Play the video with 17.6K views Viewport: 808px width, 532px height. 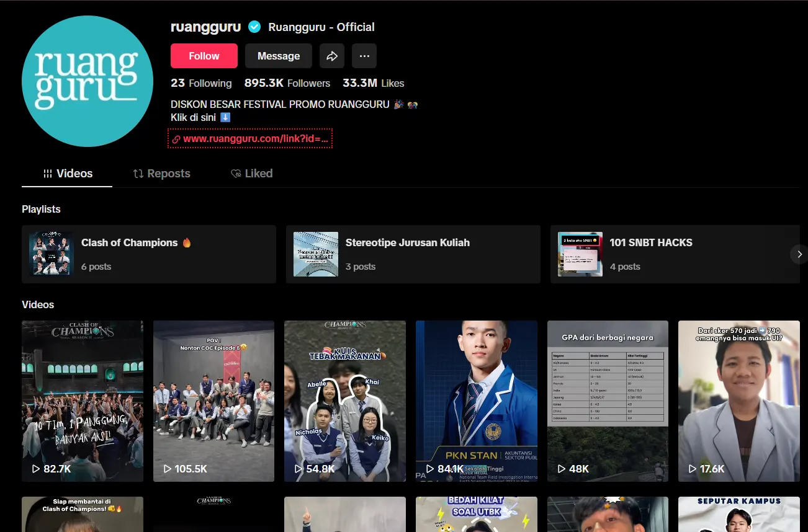click(x=739, y=401)
